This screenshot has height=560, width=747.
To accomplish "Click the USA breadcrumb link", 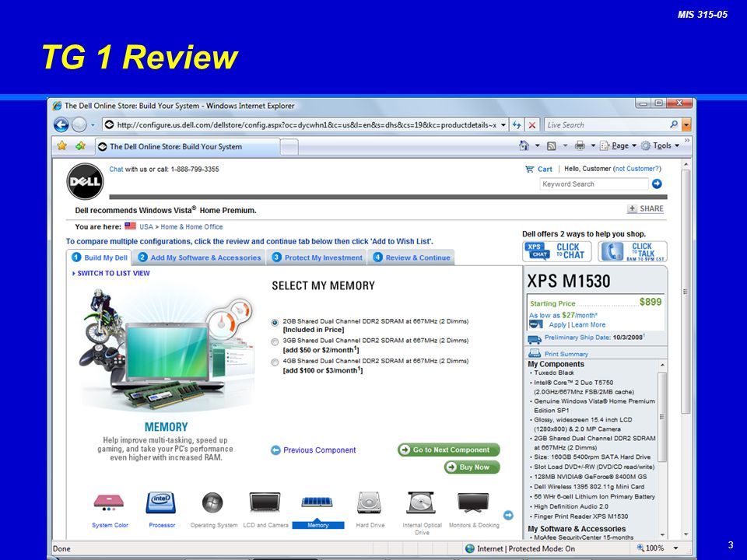I will pos(146,226).
